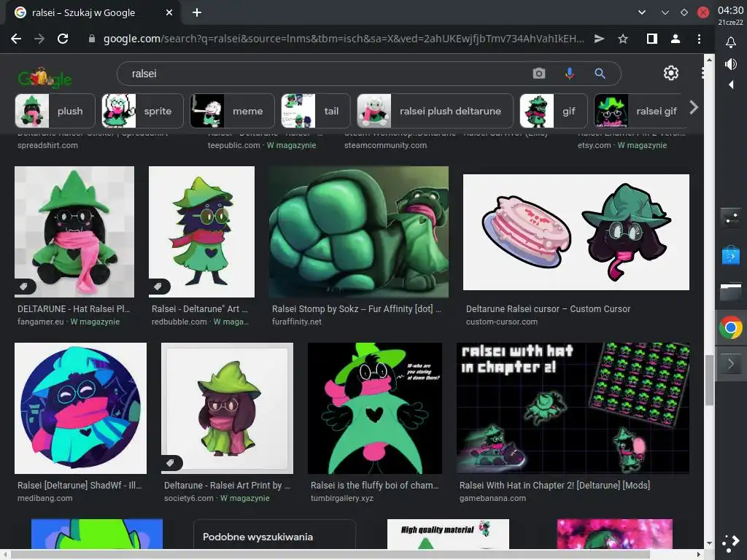The width and height of the screenshot is (747, 560).
Task: Open the DELTARUNE Hat Ralsei plush thumbnail
Action: click(74, 231)
